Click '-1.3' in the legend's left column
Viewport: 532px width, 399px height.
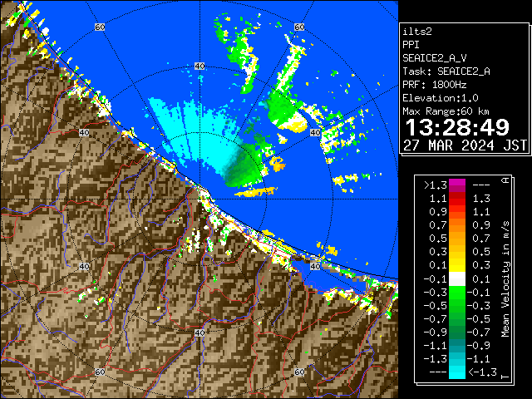[436, 358]
